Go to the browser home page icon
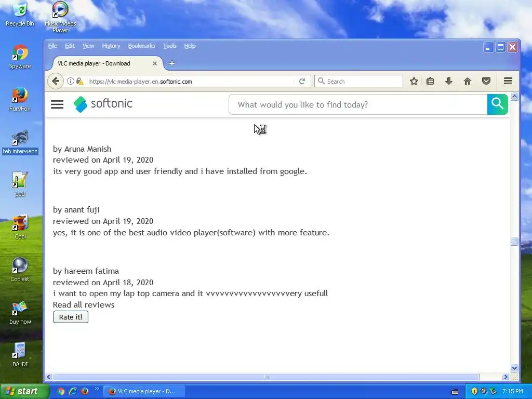 point(468,81)
